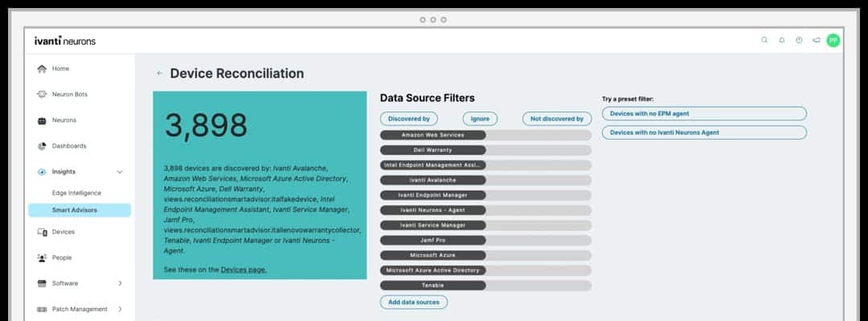This screenshot has width=868, height=321.
Task: Follow the Devices page link
Action: pyautogui.click(x=244, y=270)
